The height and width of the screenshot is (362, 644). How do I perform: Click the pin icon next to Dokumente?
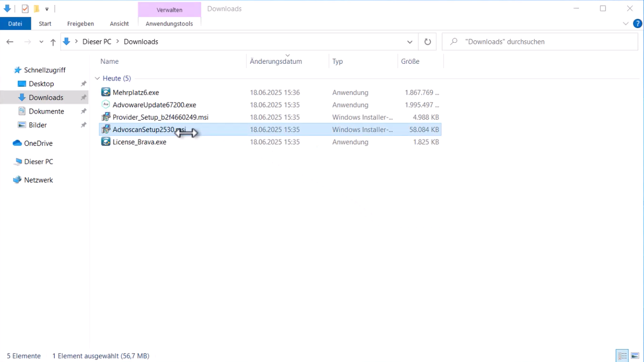(84, 111)
